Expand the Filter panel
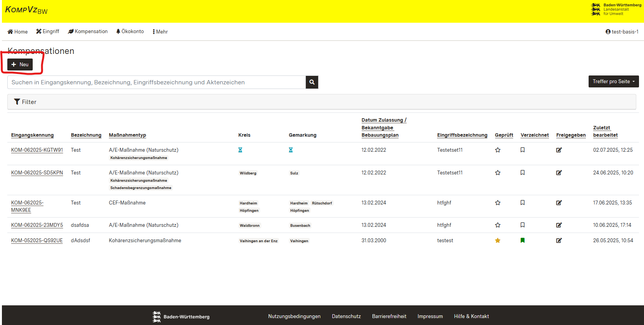Image resolution: width=644 pixels, height=325 pixels. (25, 102)
